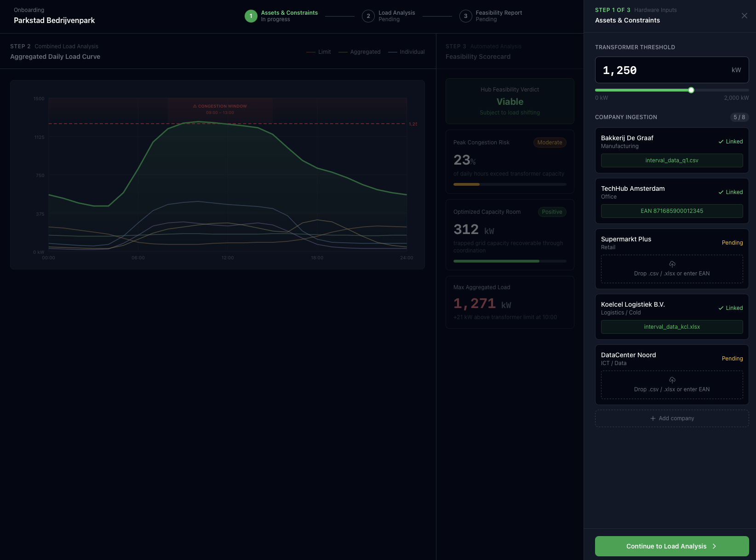The image size is (756, 560).
Task: Click the Linked checkmark for Koelcel Logistiek
Action: coord(721,308)
